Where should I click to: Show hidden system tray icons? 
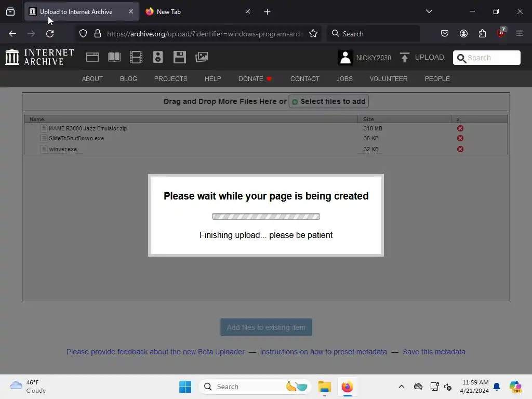coord(402,387)
